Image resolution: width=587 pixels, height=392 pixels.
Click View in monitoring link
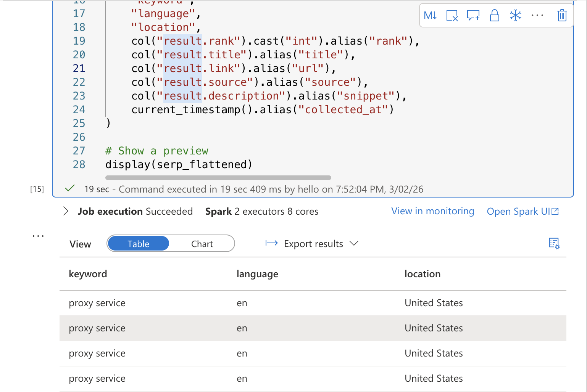433,211
